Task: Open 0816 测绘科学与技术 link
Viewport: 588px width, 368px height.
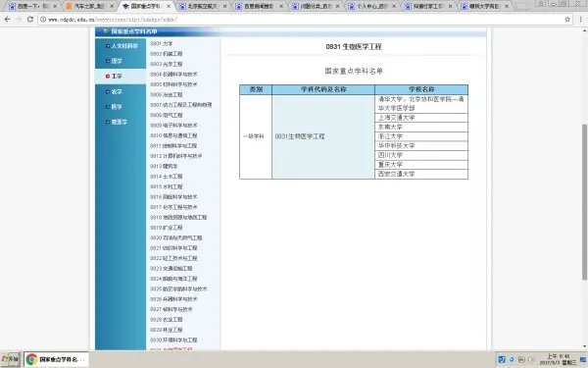Action: point(173,197)
